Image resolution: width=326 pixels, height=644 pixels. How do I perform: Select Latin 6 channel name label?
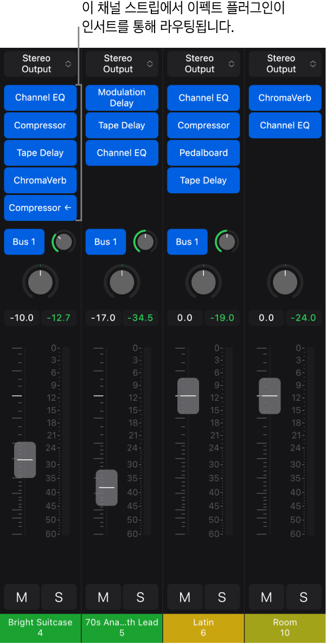pos(203,628)
